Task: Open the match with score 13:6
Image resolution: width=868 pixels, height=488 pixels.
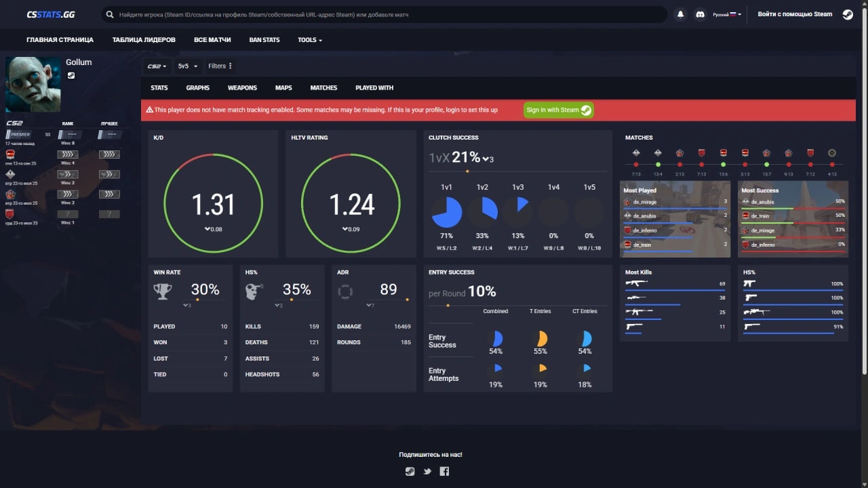Action: click(x=724, y=163)
